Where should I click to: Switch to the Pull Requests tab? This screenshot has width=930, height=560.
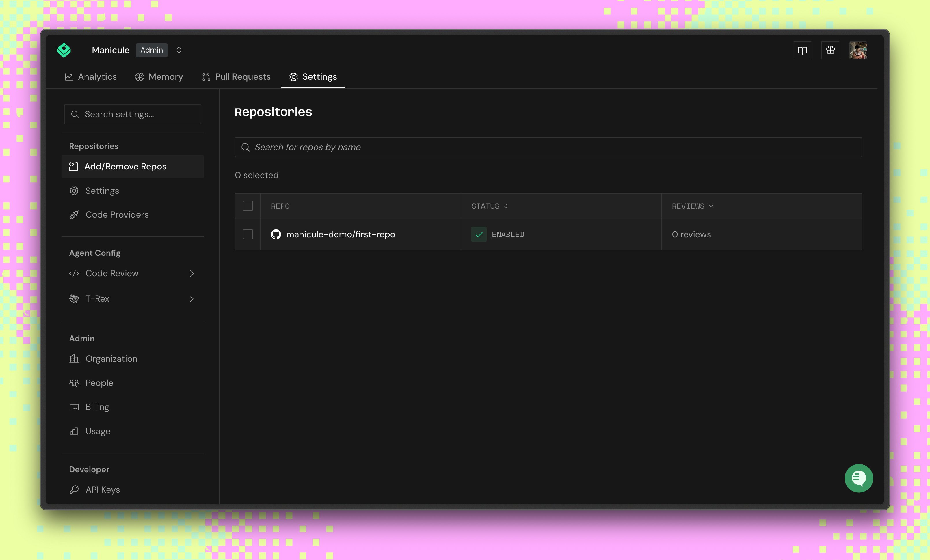236,77
